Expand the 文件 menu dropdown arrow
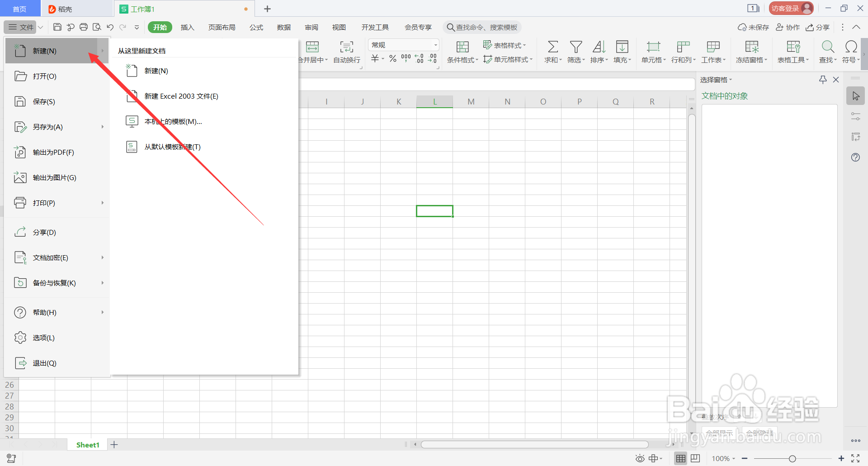This screenshot has height=466, width=868. pos(40,27)
